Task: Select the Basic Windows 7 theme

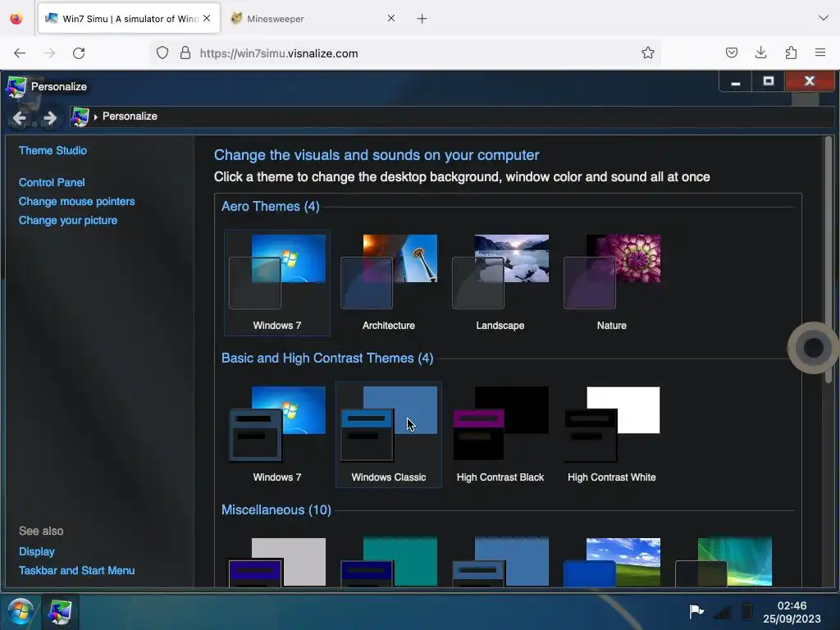Action: [277, 435]
